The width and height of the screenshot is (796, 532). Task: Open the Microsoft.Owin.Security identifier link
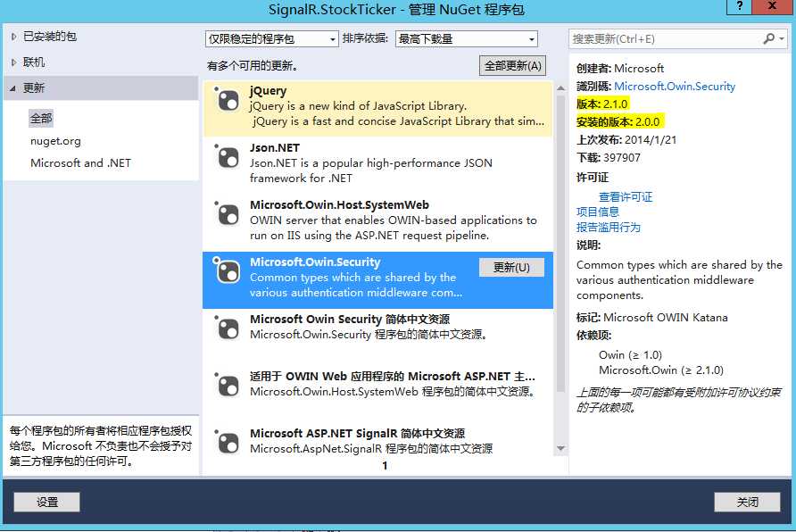675,87
